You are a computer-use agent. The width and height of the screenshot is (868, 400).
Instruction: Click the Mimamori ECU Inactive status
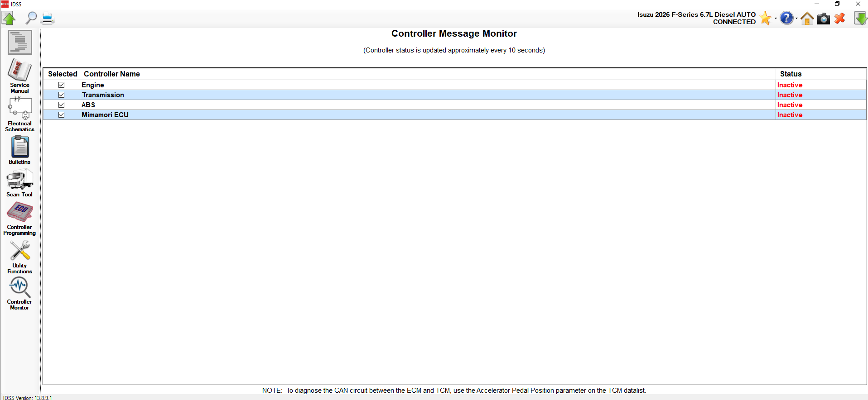[x=790, y=115]
